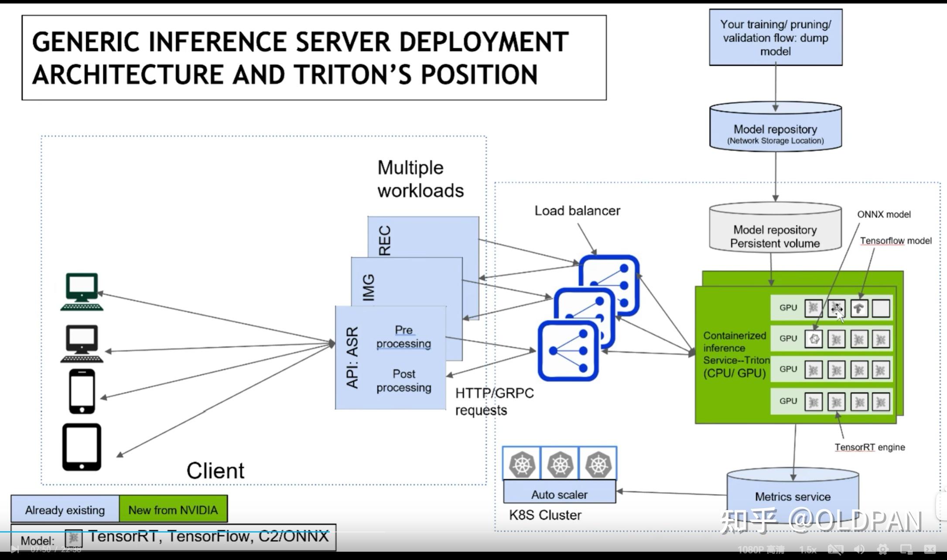Click the settings gear in the video player
This screenshot has width=947, height=560.
(x=882, y=549)
